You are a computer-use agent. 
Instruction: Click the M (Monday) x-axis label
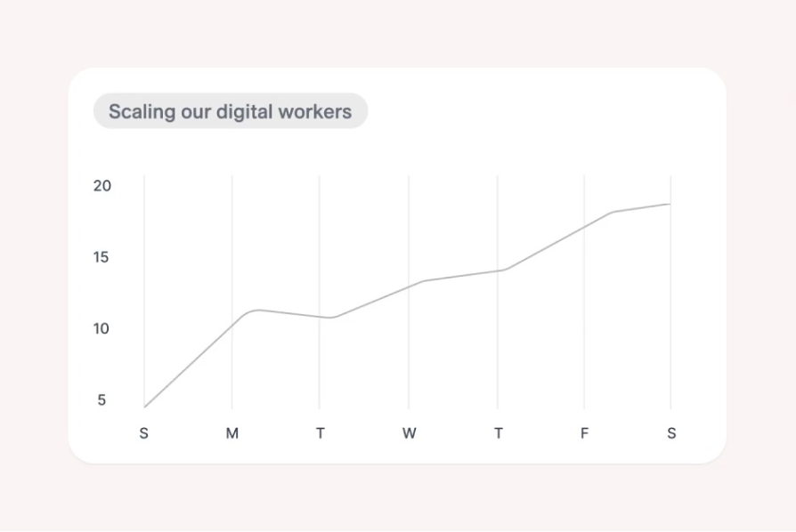click(232, 433)
